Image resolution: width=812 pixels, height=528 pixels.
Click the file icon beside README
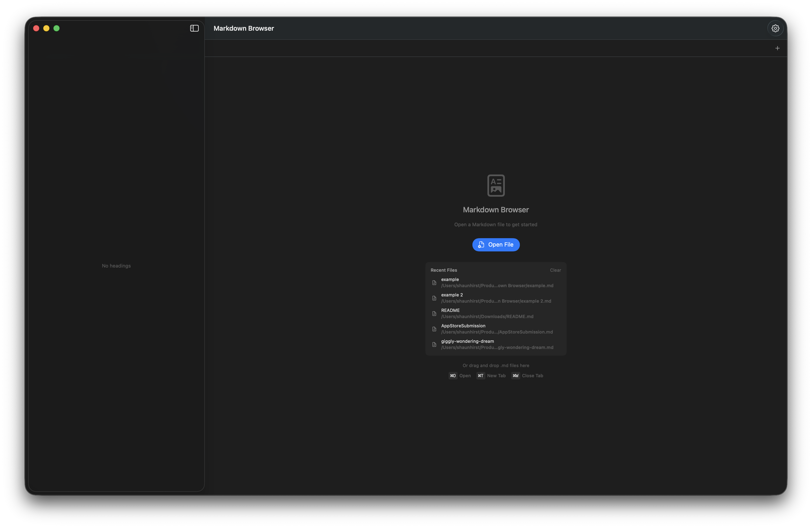434,313
